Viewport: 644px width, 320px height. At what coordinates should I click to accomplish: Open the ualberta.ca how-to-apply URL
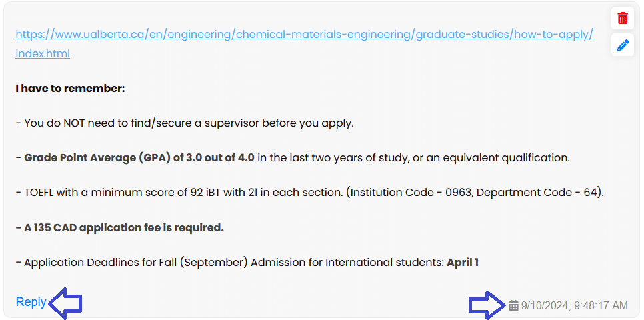tap(305, 34)
